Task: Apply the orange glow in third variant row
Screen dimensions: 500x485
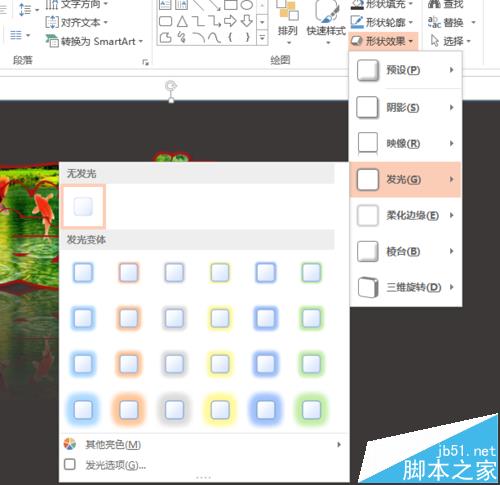Action: coord(129,363)
